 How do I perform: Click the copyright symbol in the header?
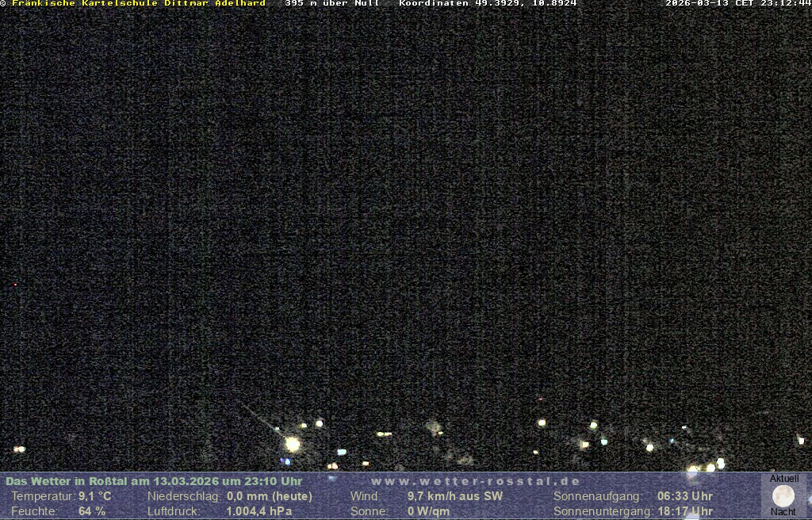3,3
